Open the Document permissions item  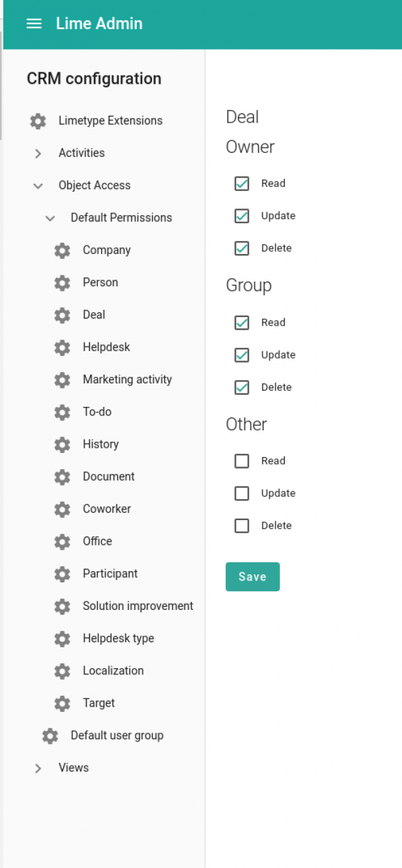tap(109, 477)
